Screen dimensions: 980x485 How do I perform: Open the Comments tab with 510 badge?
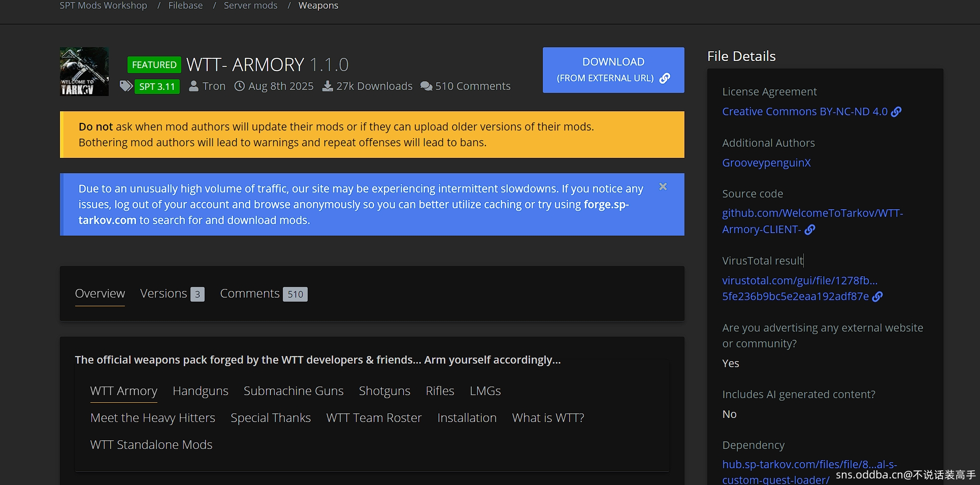[x=264, y=294]
